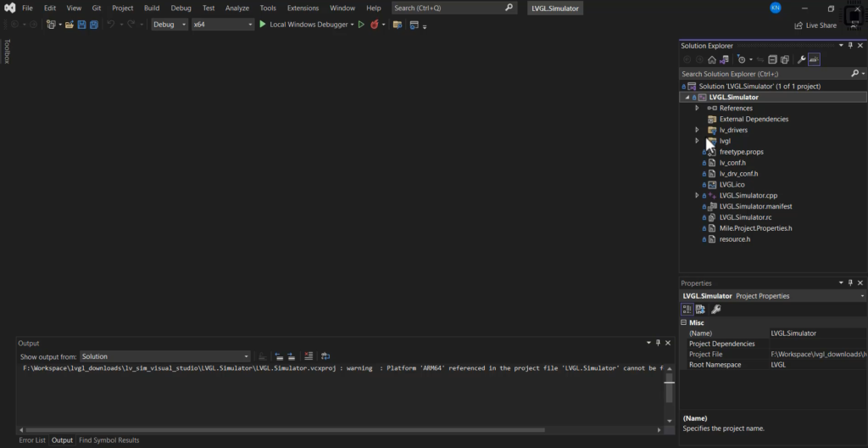
Task: Pin the Solution Explorer panel
Action: 851,46
